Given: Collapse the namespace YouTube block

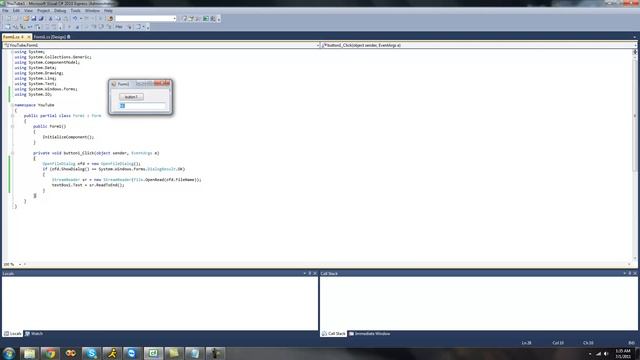Looking at the screenshot, I should [x=12, y=105].
